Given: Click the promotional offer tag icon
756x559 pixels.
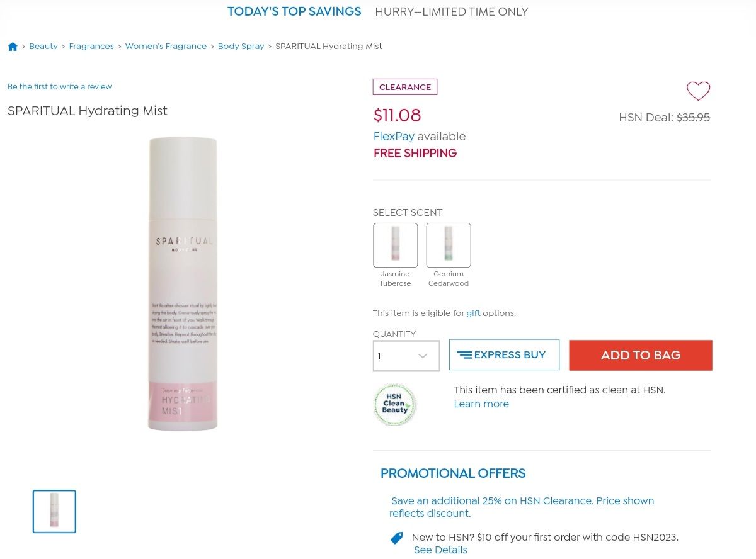Looking at the screenshot, I should (396, 538).
